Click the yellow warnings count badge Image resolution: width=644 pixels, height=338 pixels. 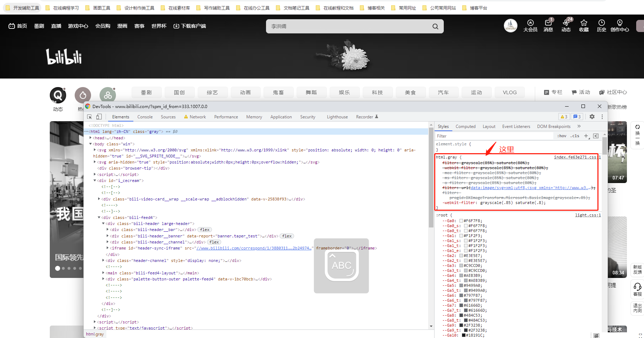click(564, 117)
